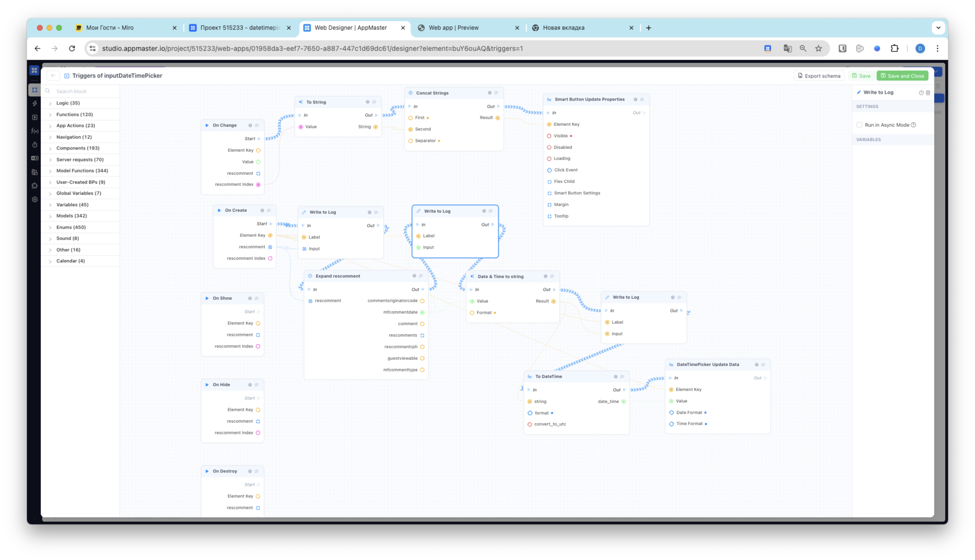Click the zoom magnifier icon in address bar
This screenshot has width=975, height=560.
[x=803, y=48]
